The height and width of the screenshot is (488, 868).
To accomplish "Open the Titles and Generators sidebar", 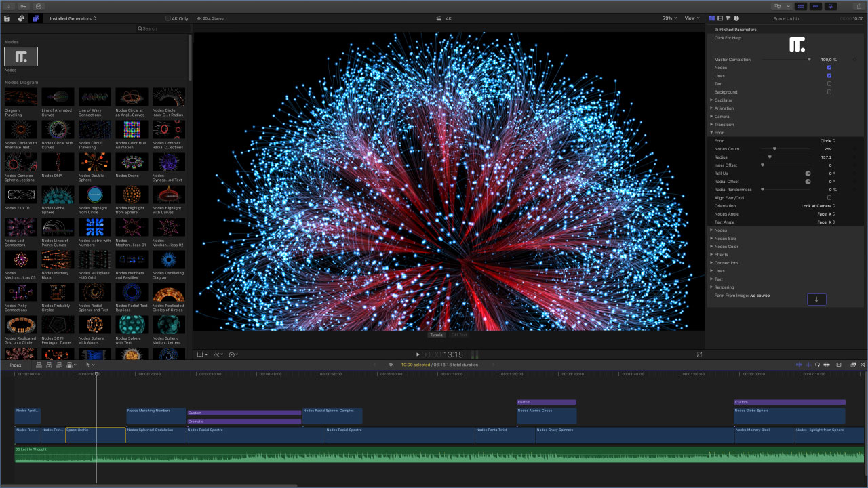I will pos(35,18).
